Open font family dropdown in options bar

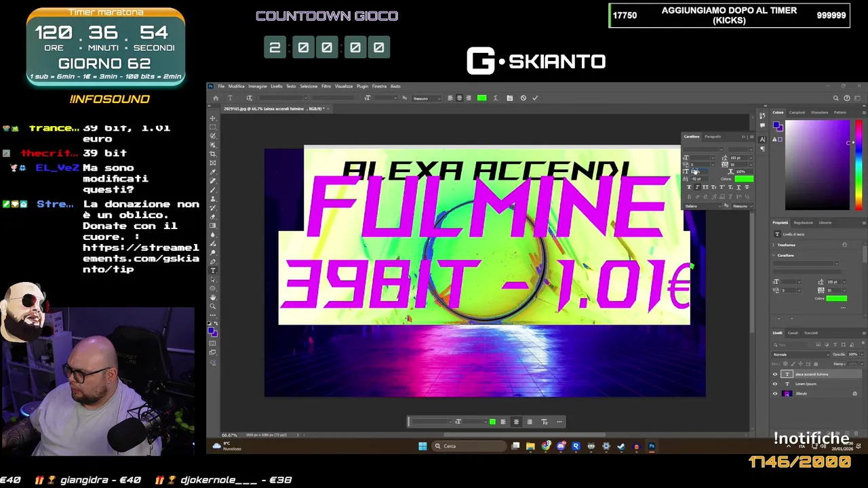305,98
